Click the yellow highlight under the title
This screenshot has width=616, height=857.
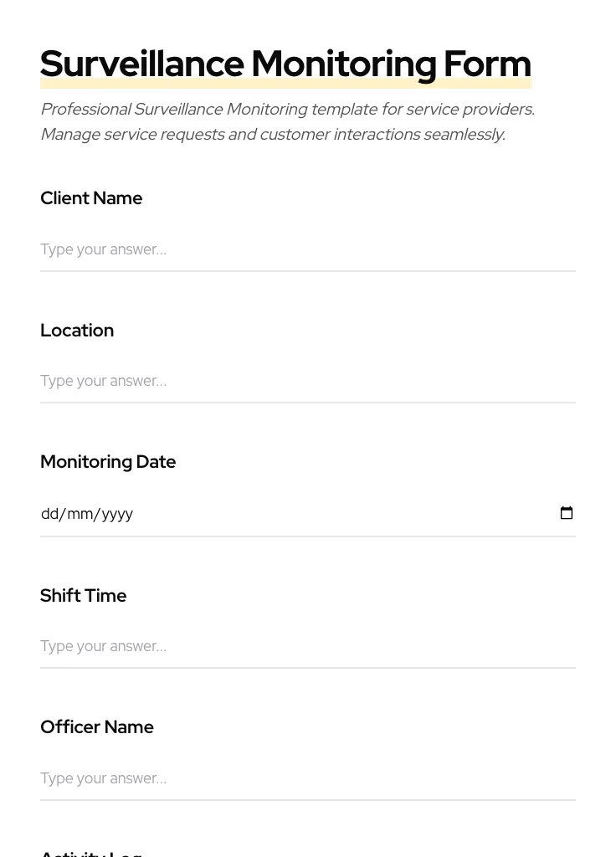click(285, 83)
